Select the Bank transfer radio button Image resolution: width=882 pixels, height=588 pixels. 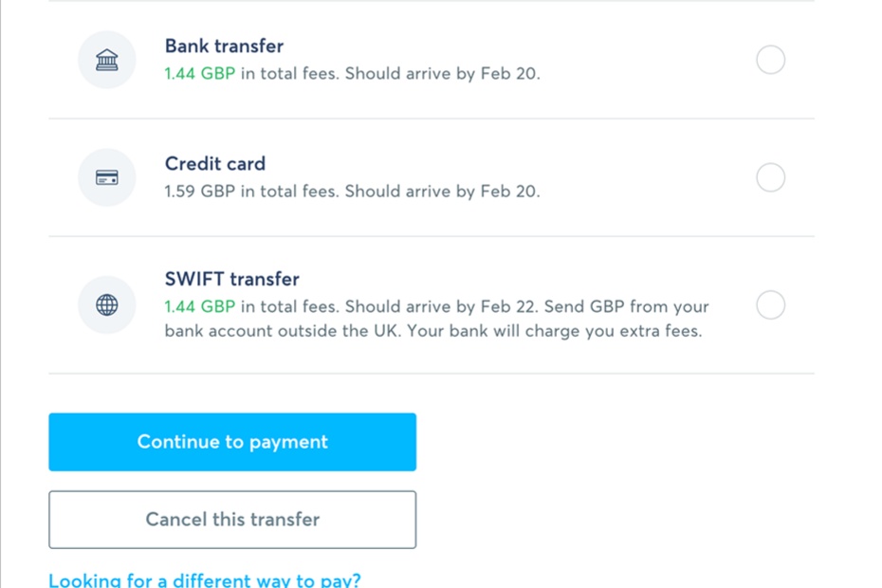(x=771, y=60)
